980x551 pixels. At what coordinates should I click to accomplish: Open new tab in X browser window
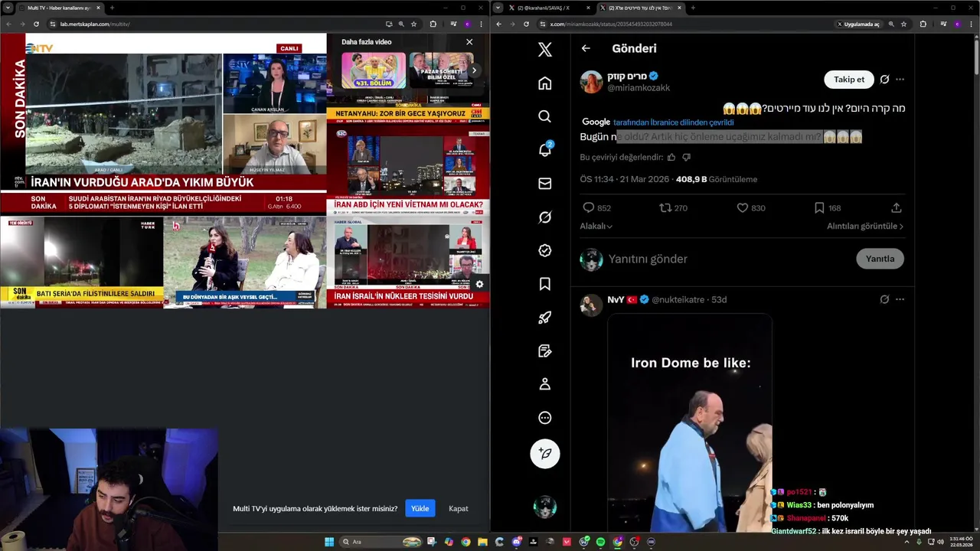693,8
